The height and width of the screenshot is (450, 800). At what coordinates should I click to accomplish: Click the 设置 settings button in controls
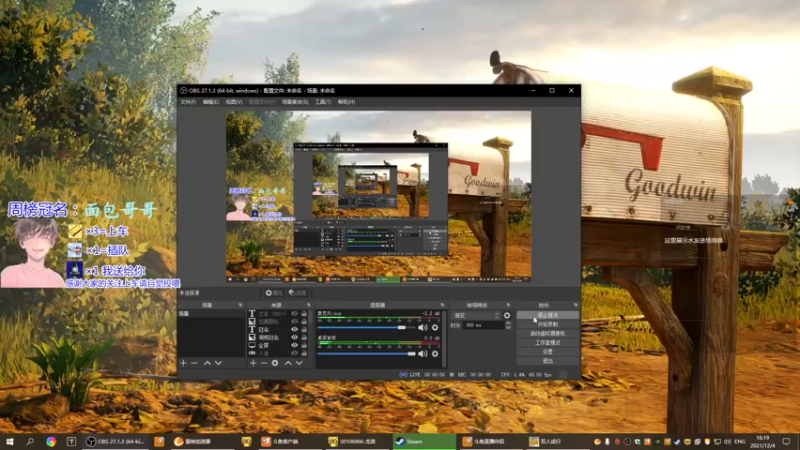click(547, 352)
